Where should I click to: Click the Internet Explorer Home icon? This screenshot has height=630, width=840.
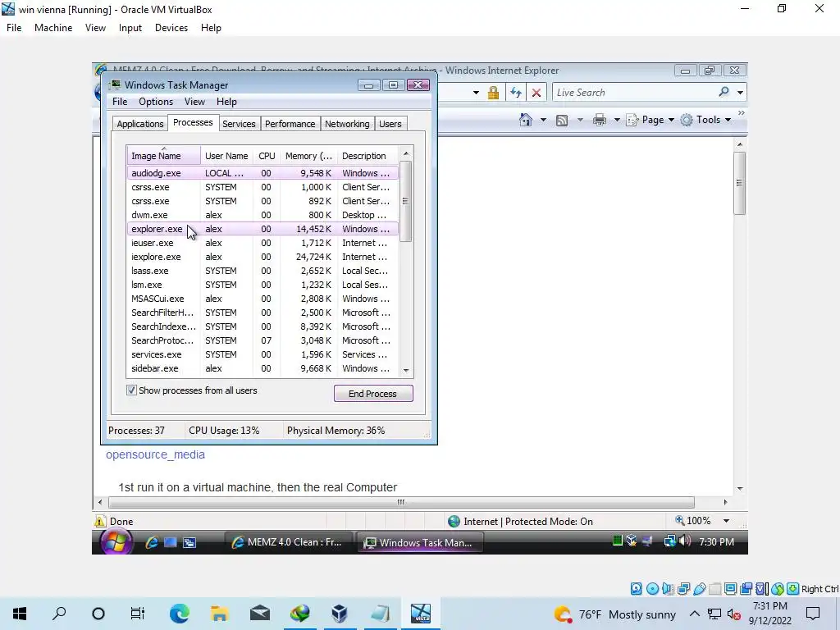[526, 120]
